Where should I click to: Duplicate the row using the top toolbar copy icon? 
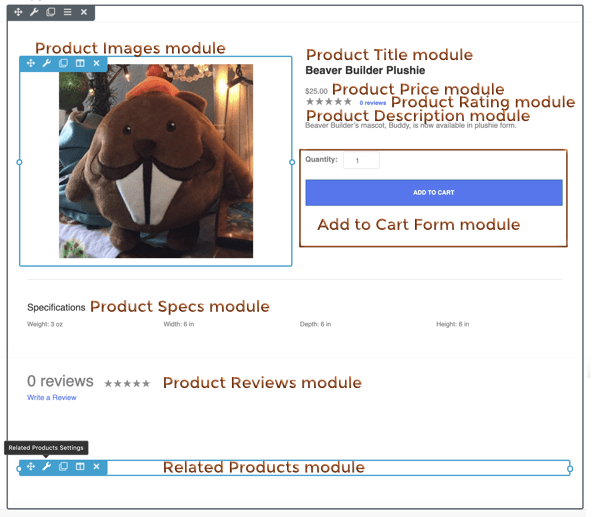[51, 12]
